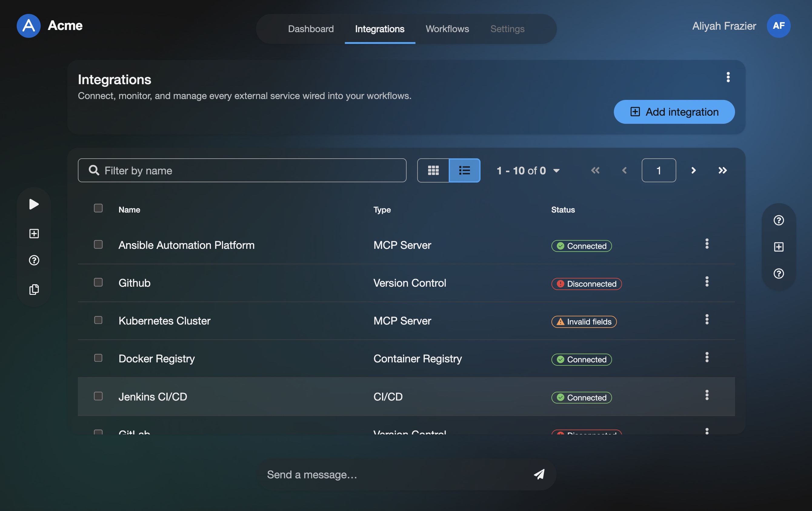Go to the previous page
Image resolution: width=812 pixels, height=511 pixels.
[624, 170]
